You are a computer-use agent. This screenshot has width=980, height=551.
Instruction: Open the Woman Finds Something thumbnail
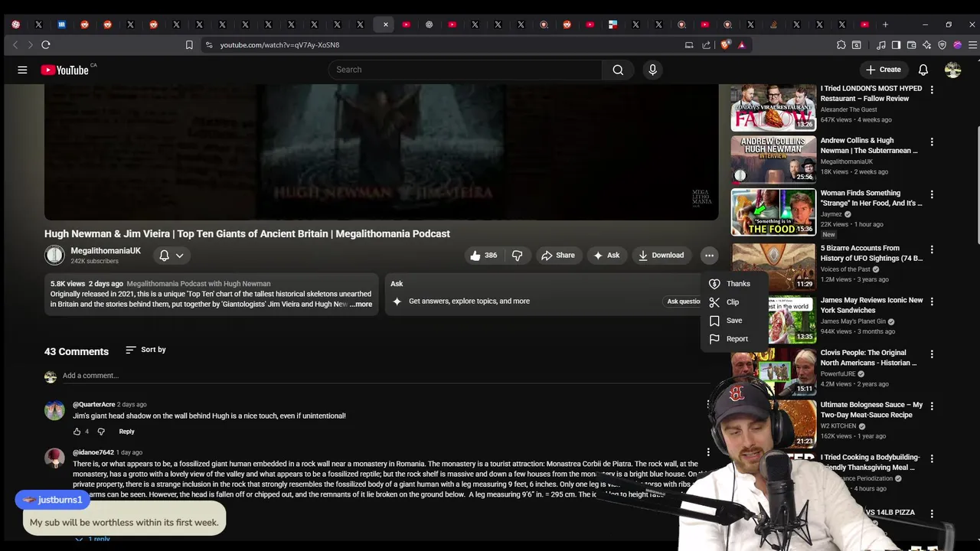(x=773, y=213)
